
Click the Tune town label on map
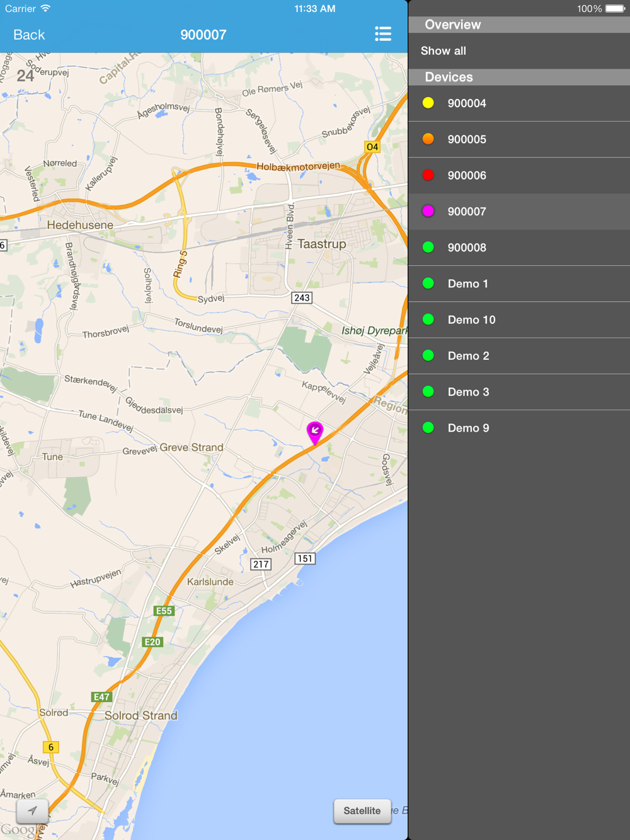point(52,457)
